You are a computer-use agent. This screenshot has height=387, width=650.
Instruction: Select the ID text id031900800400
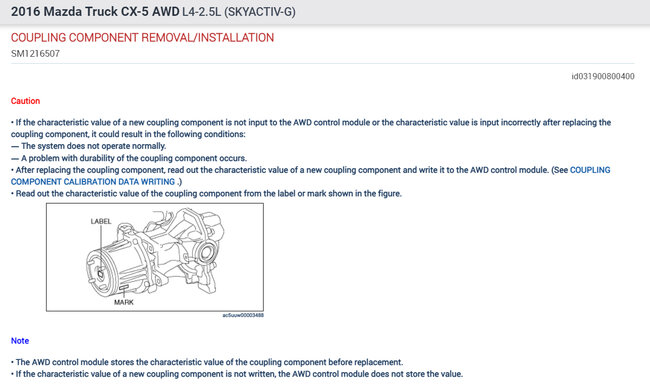603,76
